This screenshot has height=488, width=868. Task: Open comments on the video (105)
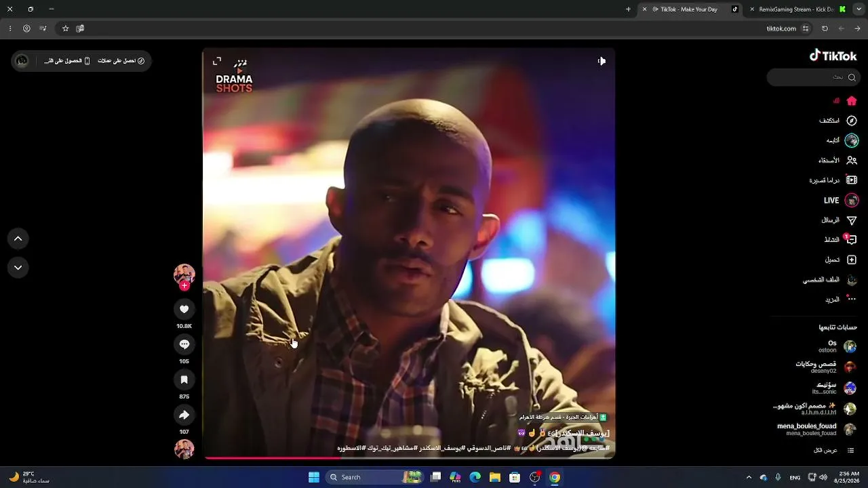point(184,344)
